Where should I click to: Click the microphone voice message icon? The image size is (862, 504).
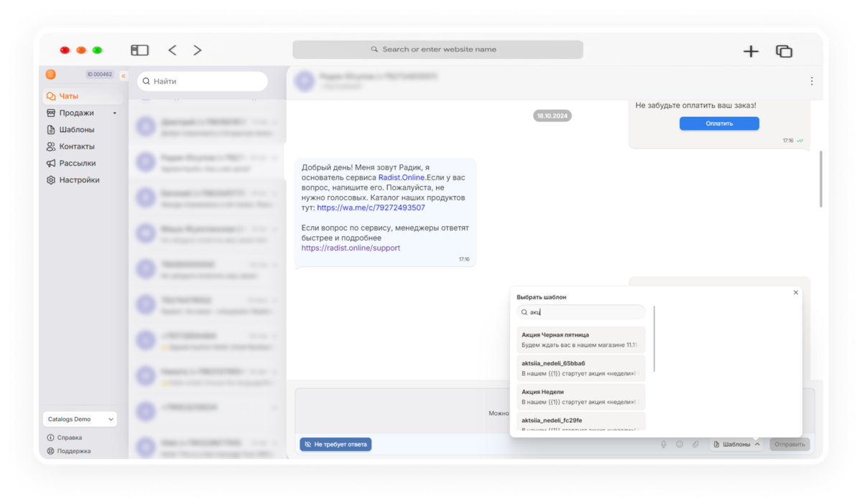coord(664,444)
